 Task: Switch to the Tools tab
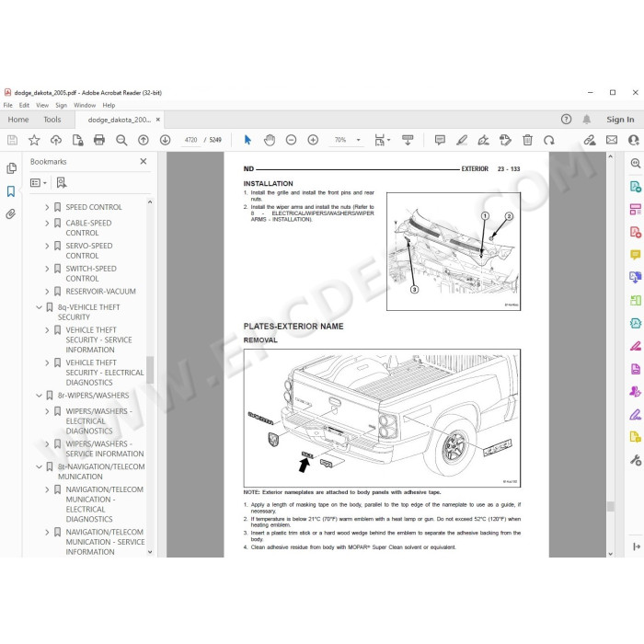(x=52, y=120)
